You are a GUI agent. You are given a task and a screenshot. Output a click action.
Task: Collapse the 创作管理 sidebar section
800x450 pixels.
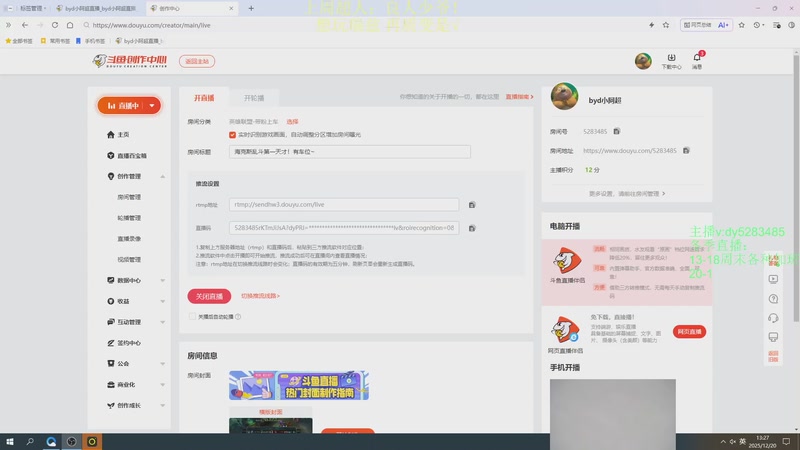(163, 177)
